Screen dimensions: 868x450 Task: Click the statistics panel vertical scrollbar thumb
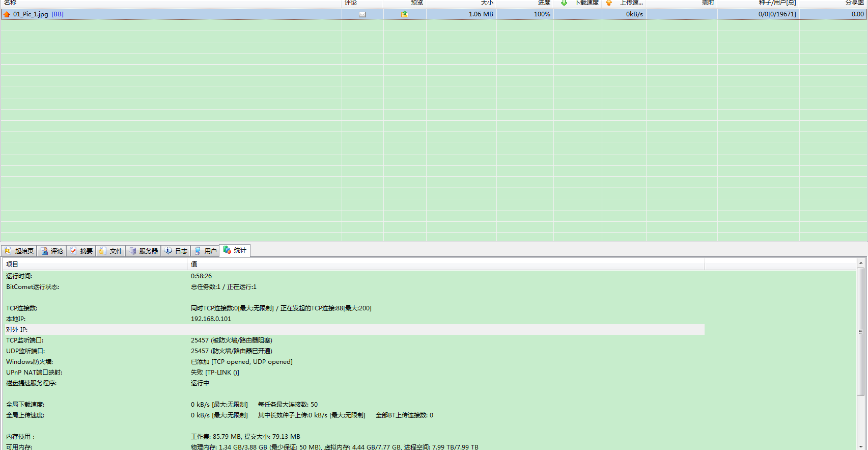pyautogui.click(x=861, y=331)
